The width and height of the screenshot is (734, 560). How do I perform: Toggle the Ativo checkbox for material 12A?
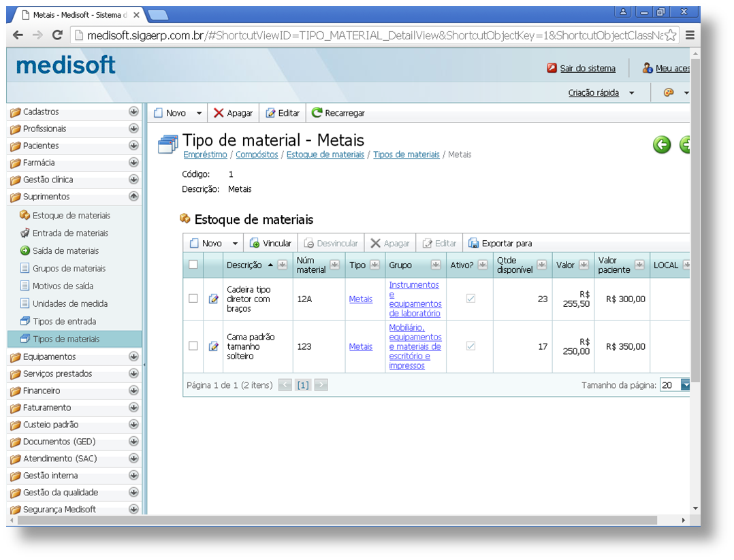tap(471, 299)
